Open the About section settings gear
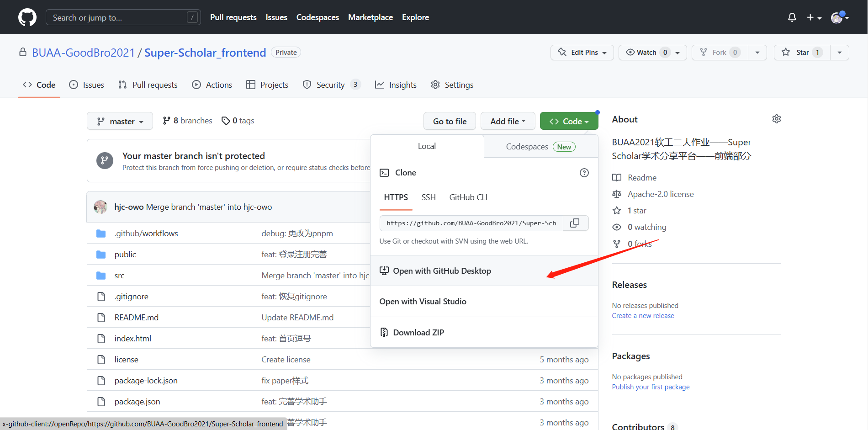 tap(777, 119)
